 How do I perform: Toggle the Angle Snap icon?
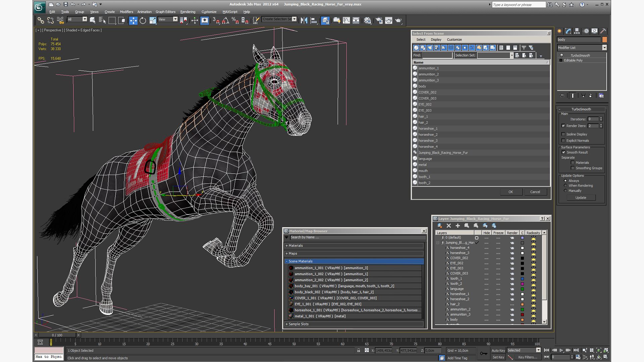226,21
